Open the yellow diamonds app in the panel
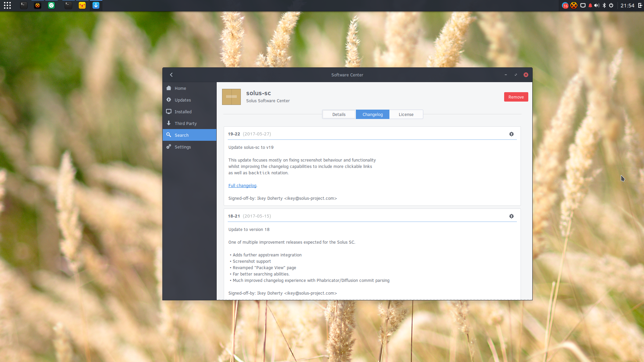The image size is (644, 362). pos(82,5)
